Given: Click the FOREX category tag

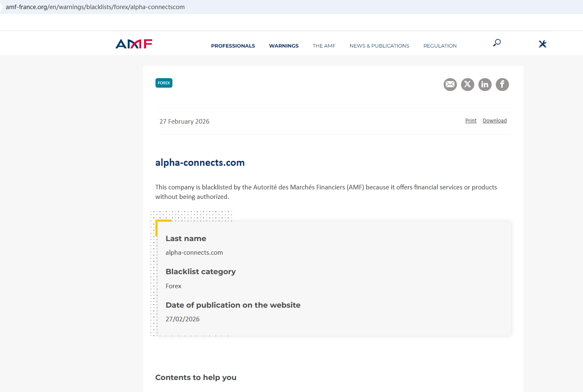Looking at the screenshot, I should 164,83.
